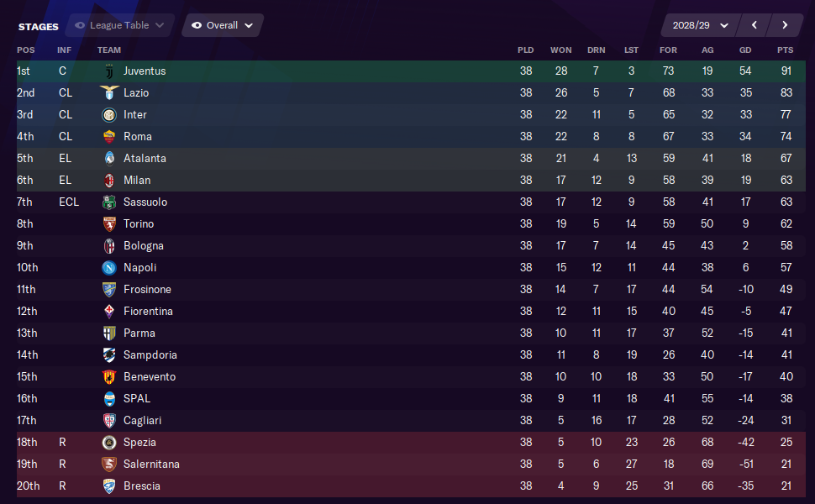Open the Atalanta team name link
The image size is (815, 504).
[145, 159]
